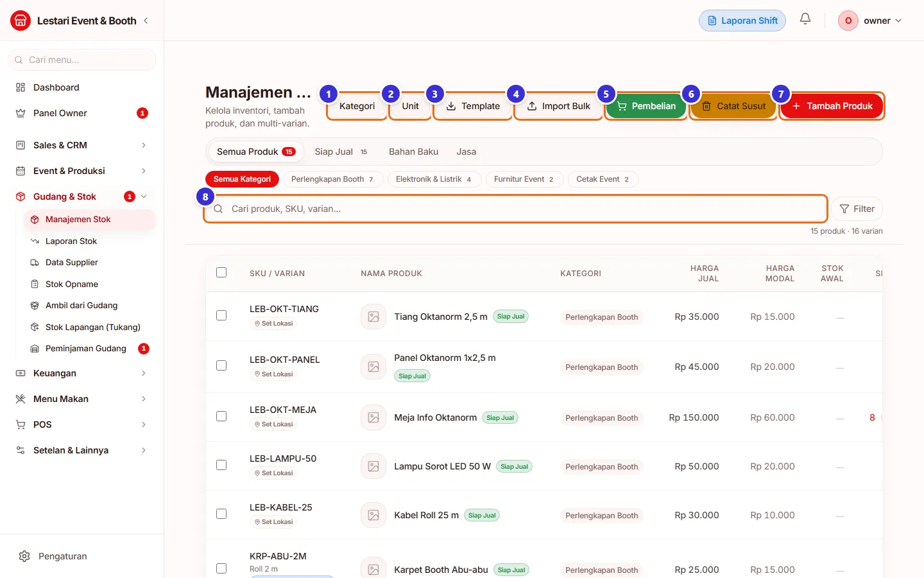The image size is (924, 578).
Task: Open Panel Owner in the sidebar
Action: click(82, 113)
